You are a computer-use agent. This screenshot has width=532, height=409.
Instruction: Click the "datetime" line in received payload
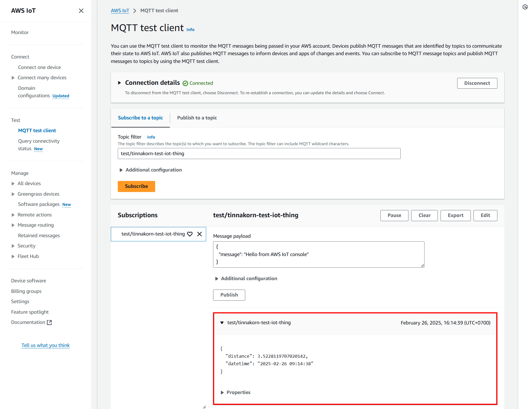(269, 364)
